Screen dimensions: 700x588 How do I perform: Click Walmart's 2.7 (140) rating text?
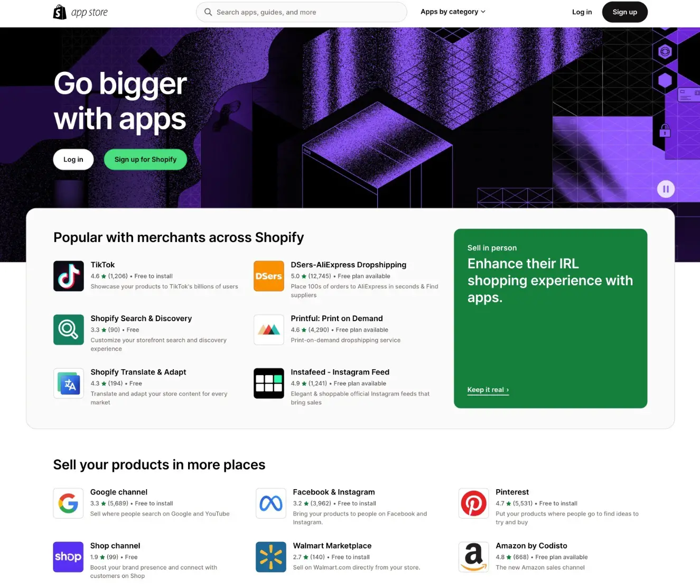coord(309,557)
